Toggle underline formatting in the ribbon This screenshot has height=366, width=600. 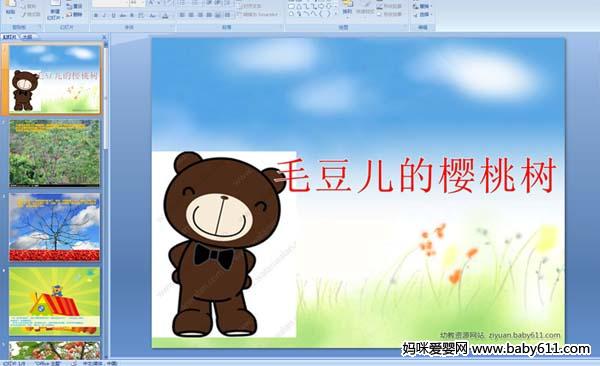[x=114, y=15]
